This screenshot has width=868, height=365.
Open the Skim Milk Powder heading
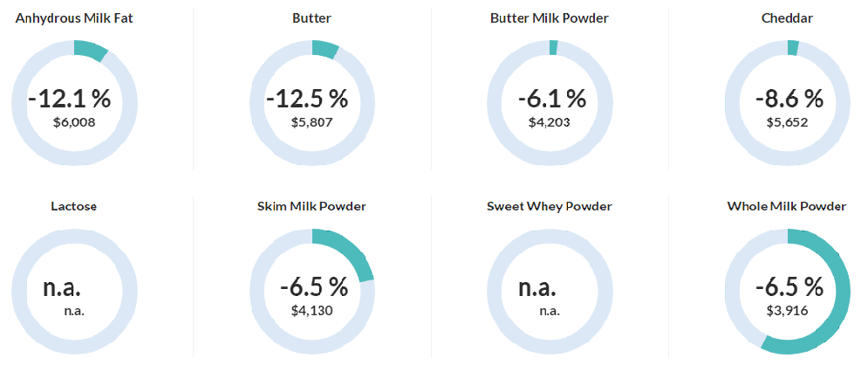click(x=311, y=207)
